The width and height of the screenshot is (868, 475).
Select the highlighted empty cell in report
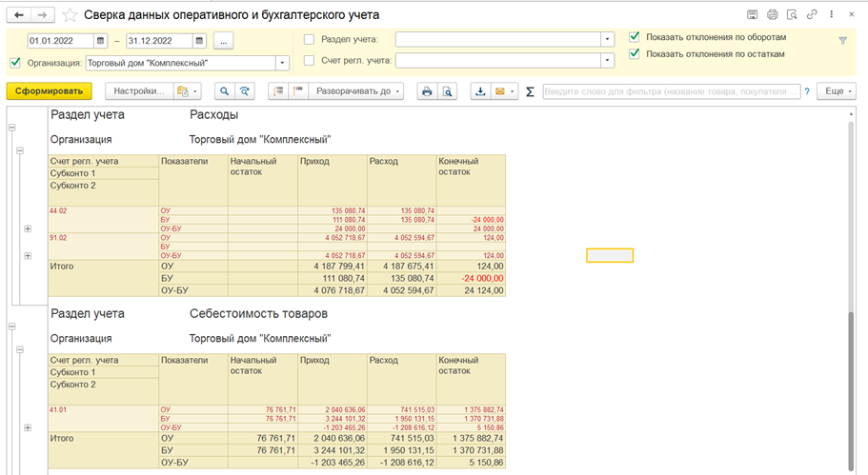pyautogui.click(x=610, y=255)
